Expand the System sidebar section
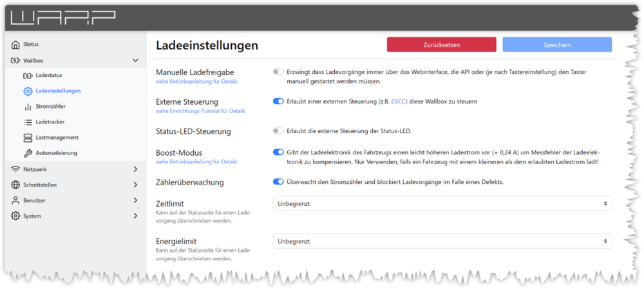644x290 pixels. point(74,216)
